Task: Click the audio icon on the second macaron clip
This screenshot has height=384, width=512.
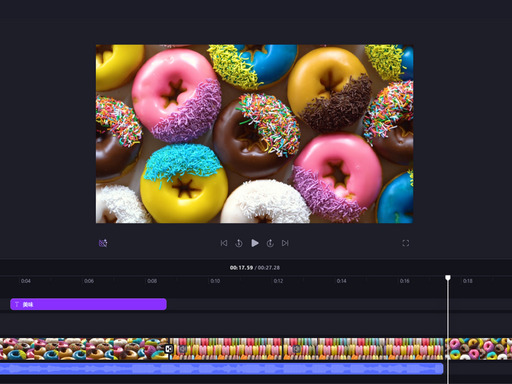Action: click(x=296, y=349)
